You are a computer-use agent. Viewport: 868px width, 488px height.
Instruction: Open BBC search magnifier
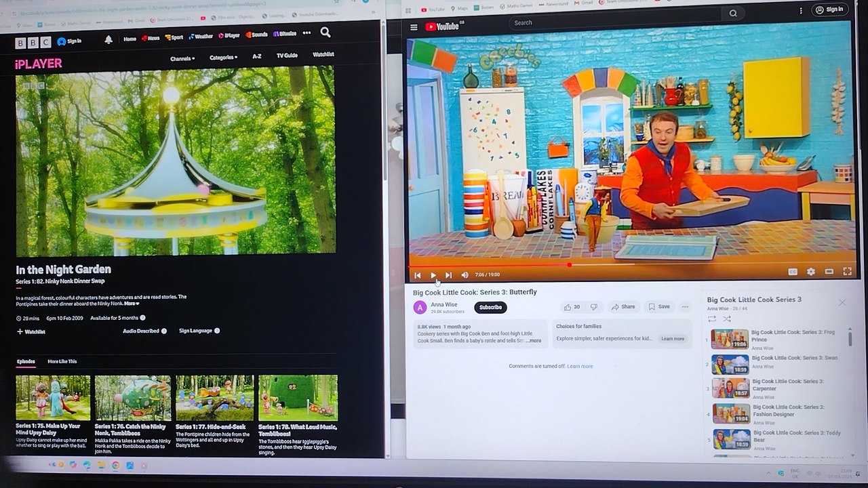click(x=325, y=33)
